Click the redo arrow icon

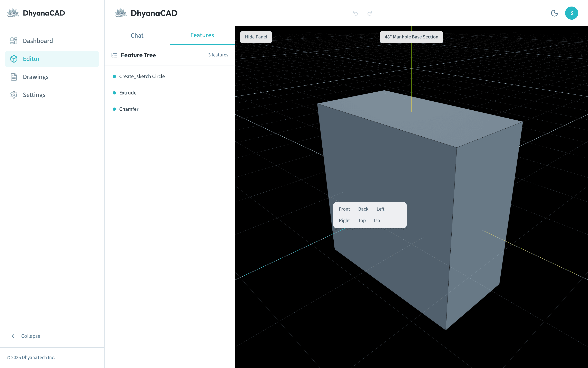pyautogui.click(x=370, y=13)
